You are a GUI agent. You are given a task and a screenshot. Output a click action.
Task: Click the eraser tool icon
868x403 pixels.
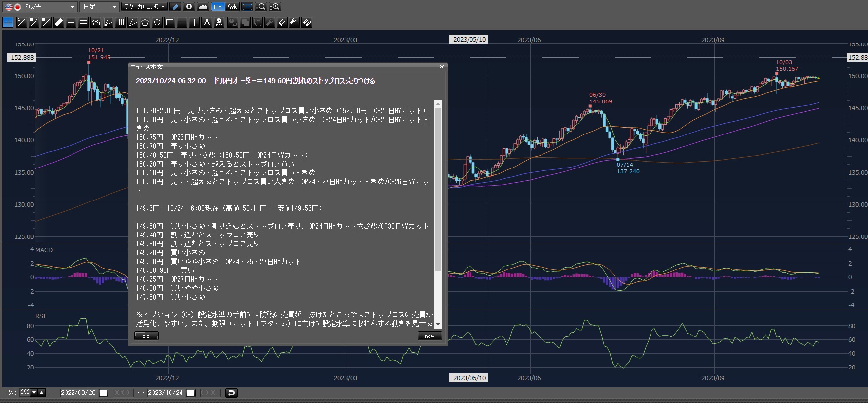[282, 22]
